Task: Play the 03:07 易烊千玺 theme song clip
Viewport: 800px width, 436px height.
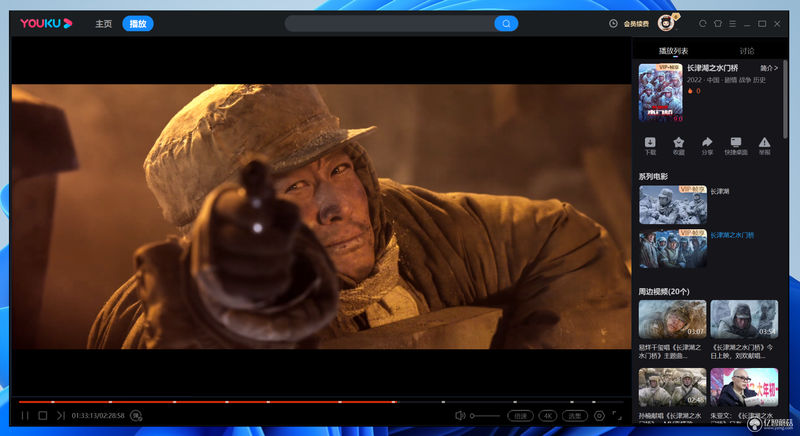Action: [672, 319]
